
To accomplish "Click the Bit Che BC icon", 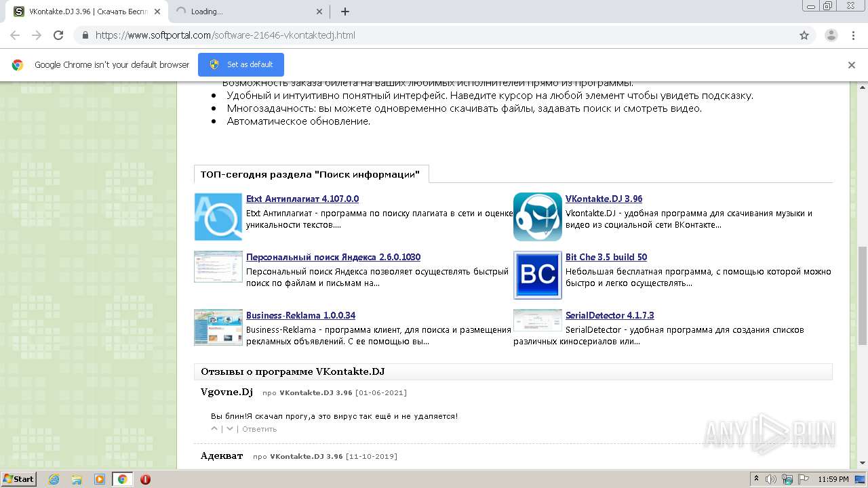I will [x=538, y=275].
